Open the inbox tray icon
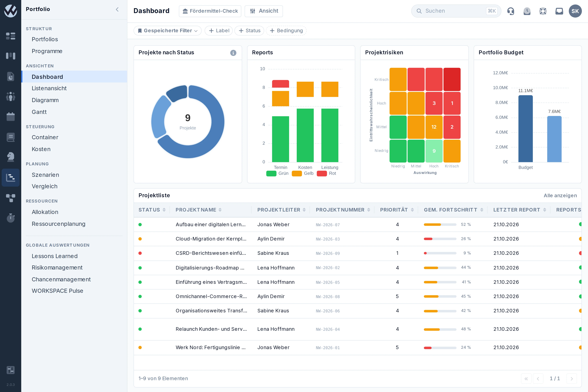The image size is (588, 392). [x=559, y=11]
